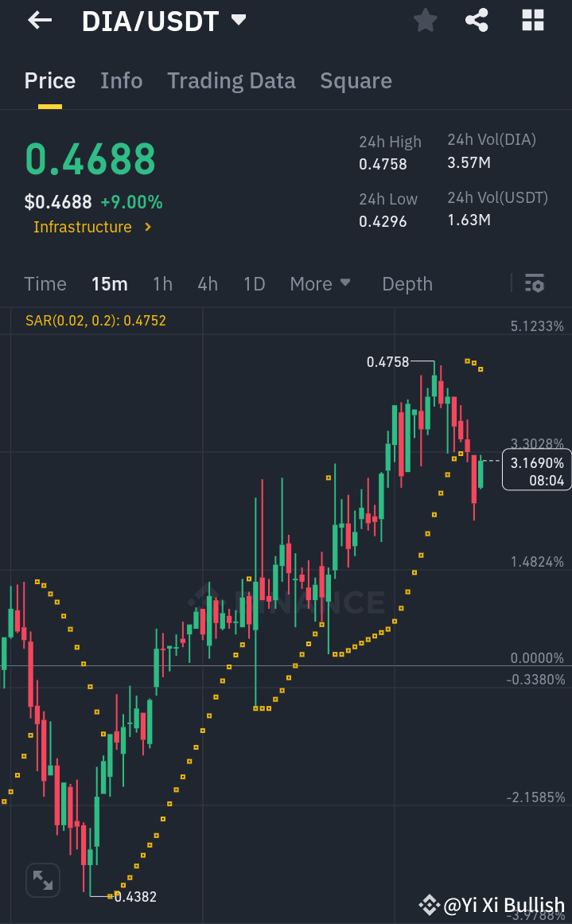The image size is (572, 924).
Task: Open chart settings icon beside Depth
Action: pyautogui.click(x=535, y=283)
